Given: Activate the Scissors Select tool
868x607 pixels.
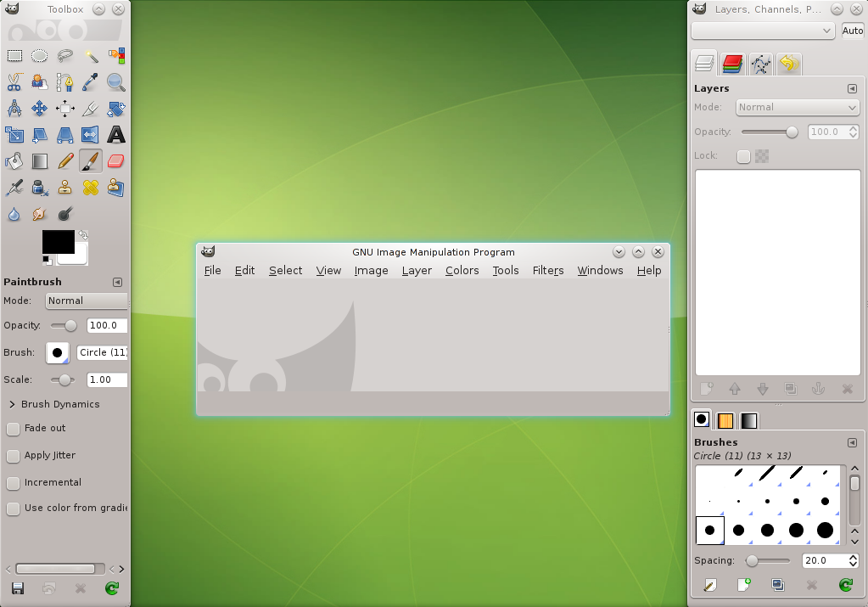Looking at the screenshot, I should click(14, 82).
